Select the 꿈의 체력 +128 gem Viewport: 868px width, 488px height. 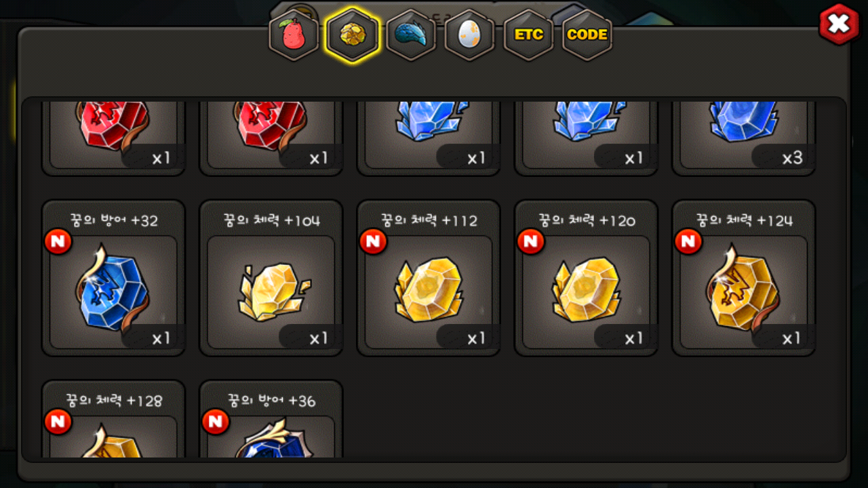pos(113,419)
